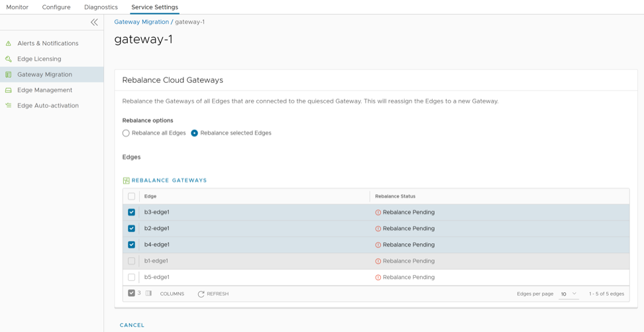This screenshot has width=644, height=332.
Task: Click the Edge Licensing key icon
Action: click(x=9, y=59)
